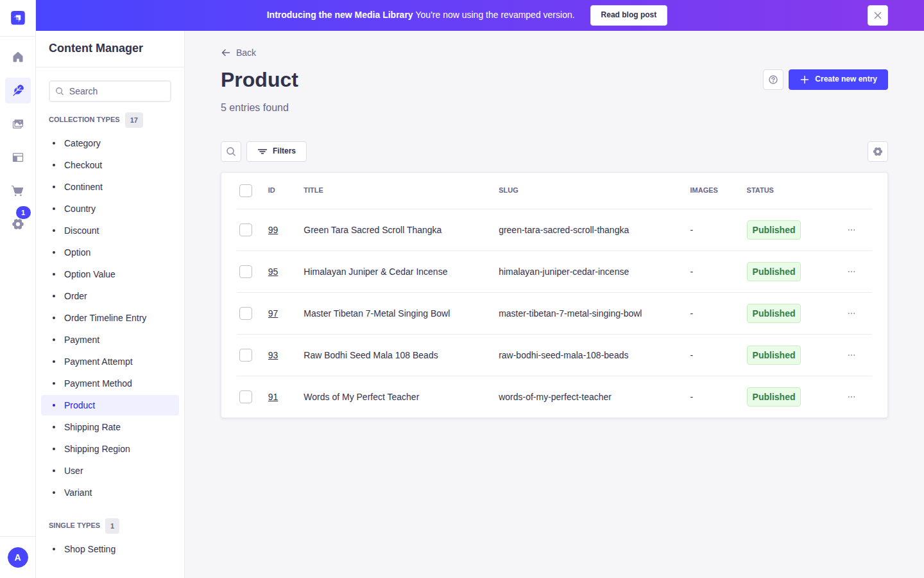This screenshot has height=578, width=924.
Task: Click the help question mark icon
Action: click(773, 80)
